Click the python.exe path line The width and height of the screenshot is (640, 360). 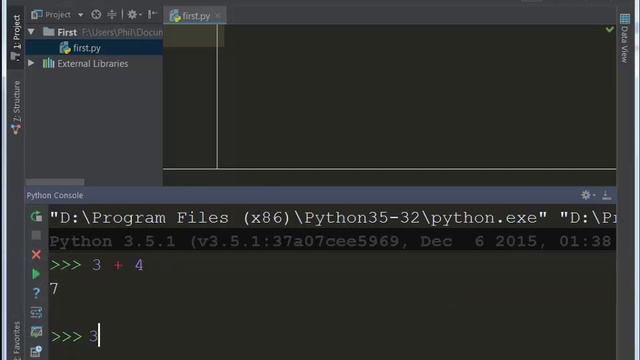332,218
